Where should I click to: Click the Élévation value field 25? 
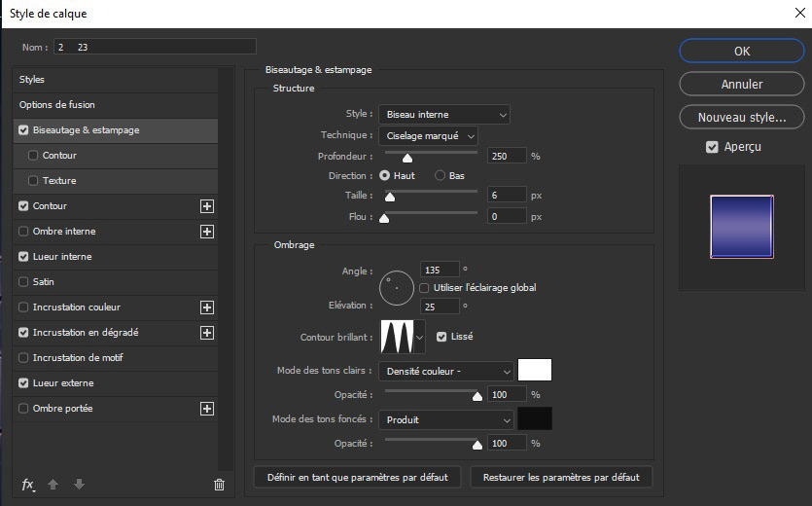440,307
